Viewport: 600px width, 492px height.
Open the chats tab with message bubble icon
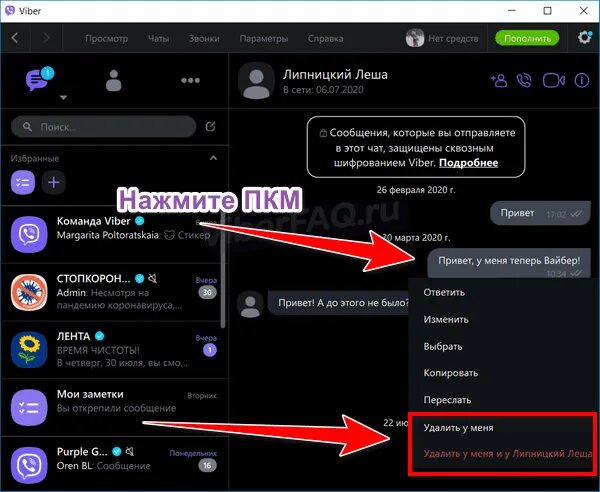click(x=38, y=80)
